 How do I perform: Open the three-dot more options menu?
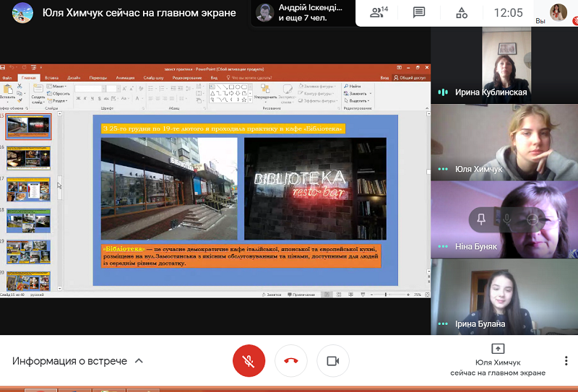tap(566, 361)
